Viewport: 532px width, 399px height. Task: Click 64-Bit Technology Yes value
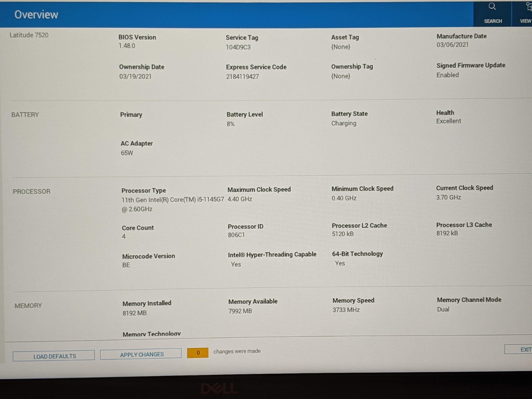340,263
